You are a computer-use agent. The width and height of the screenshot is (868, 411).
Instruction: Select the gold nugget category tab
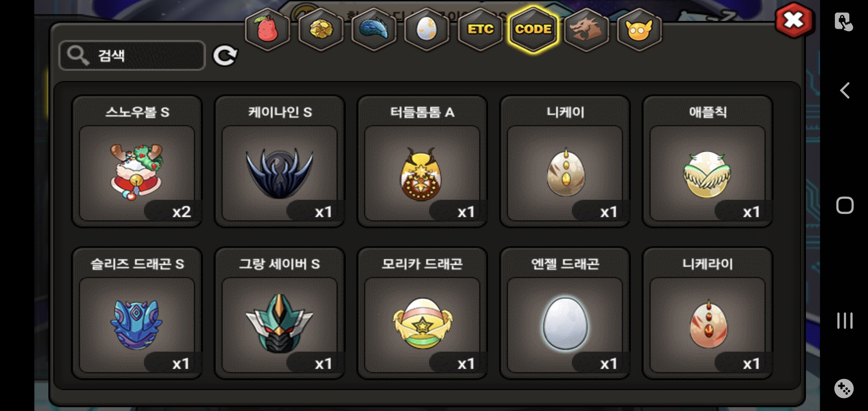321,29
